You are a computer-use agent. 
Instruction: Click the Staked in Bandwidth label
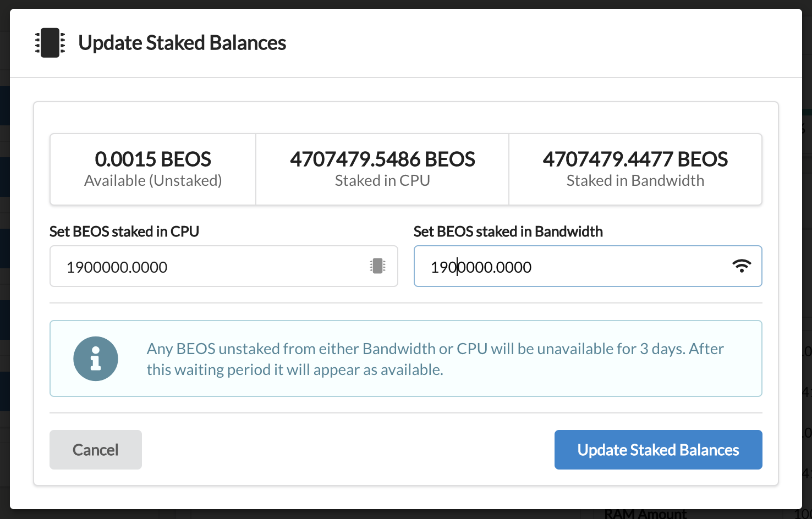(x=635, y=180)
